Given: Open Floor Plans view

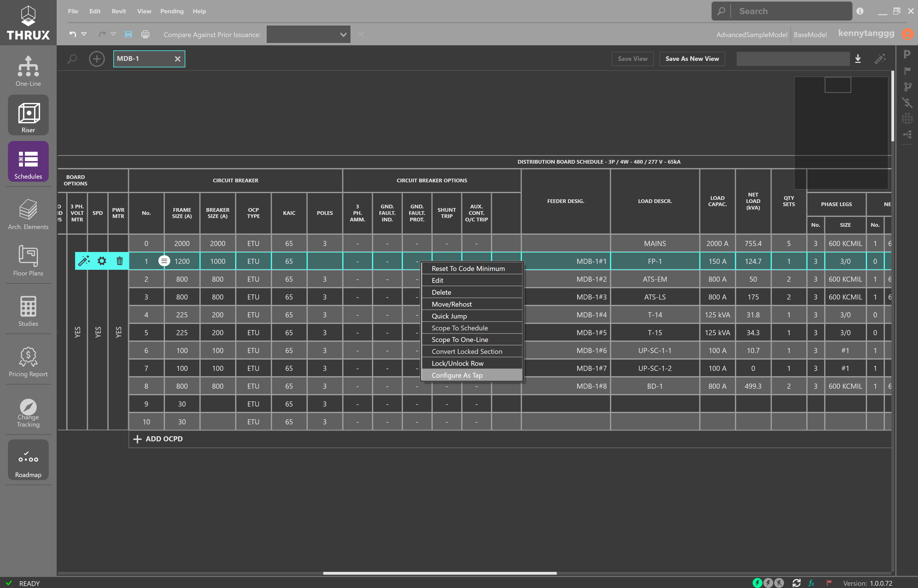Looking at the screenshot, I should coord(28,260).
